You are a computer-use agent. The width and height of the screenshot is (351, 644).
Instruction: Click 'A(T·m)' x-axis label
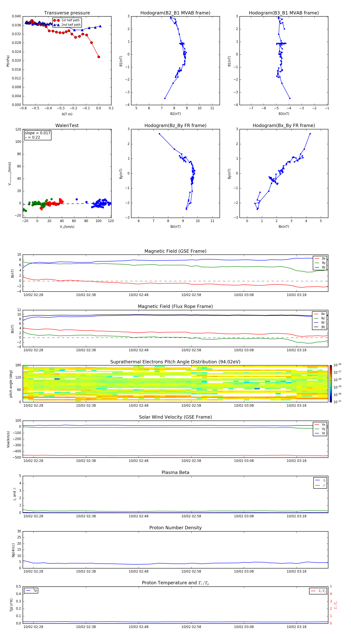pos(67,114)
